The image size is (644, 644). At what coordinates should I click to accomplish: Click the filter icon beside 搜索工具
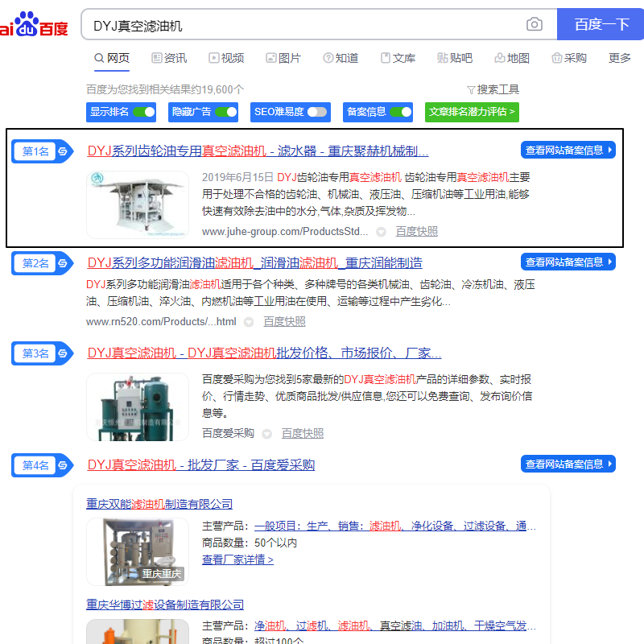coord(471,89)
